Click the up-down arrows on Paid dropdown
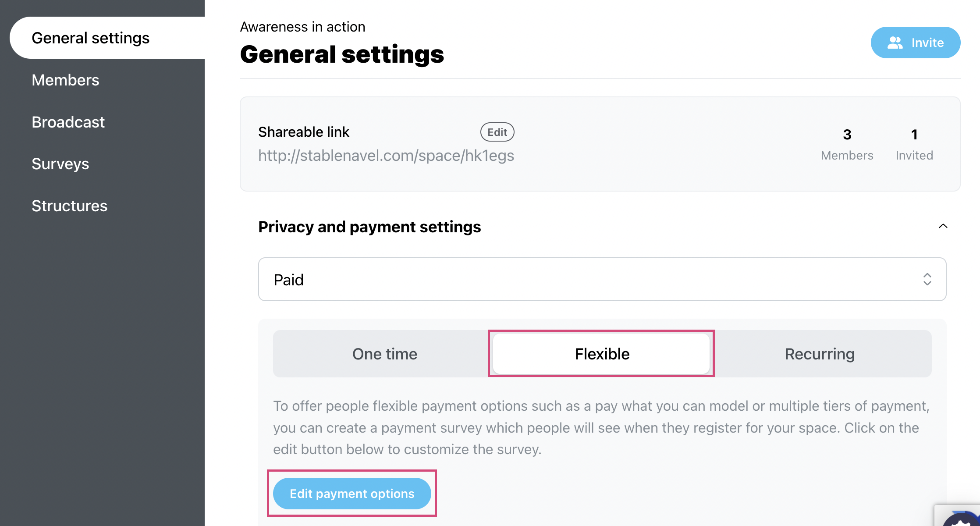The image size is (980, 526). (x=927, y=279)
